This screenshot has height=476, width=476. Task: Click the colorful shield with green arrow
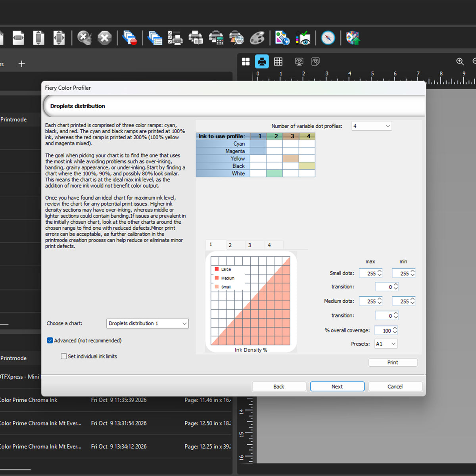click(x=353, y=38)
